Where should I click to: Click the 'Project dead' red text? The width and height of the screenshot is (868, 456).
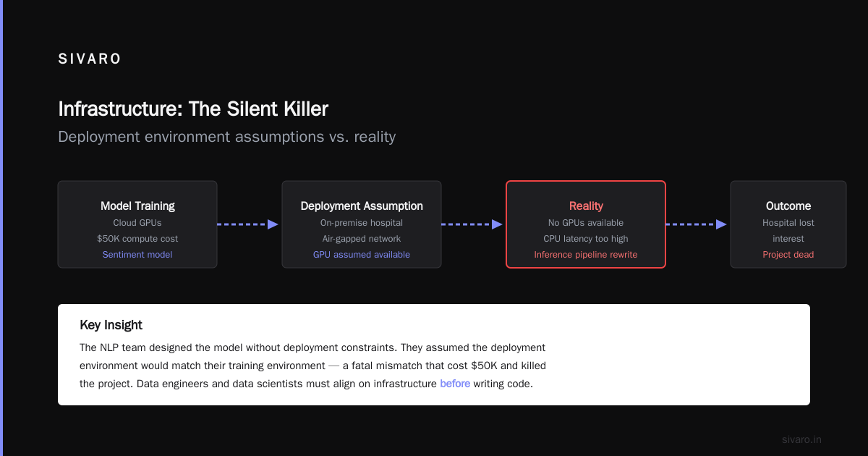tap(788, 255)
